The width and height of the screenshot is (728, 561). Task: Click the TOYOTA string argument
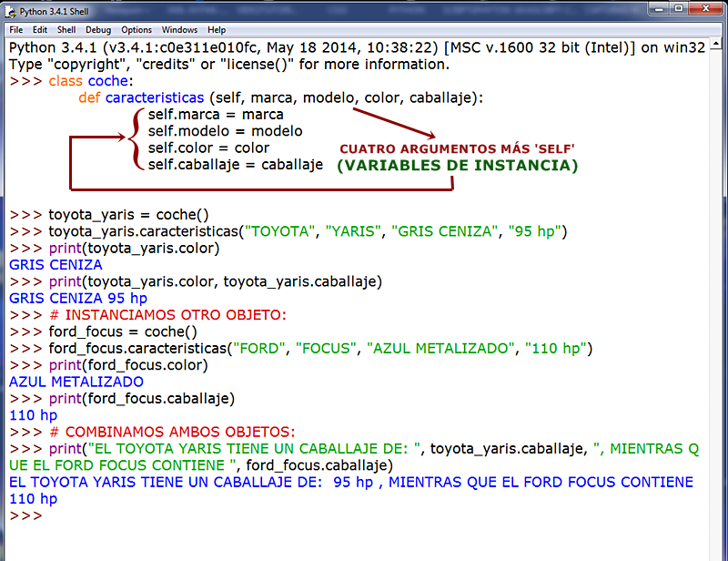coord(278,230)
